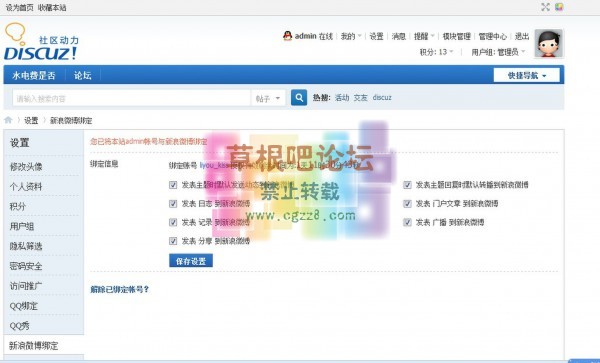Viewport: 600px width, 363px height.
Task: Click the home icon in breadcrumb
Action: click(8, 120)
